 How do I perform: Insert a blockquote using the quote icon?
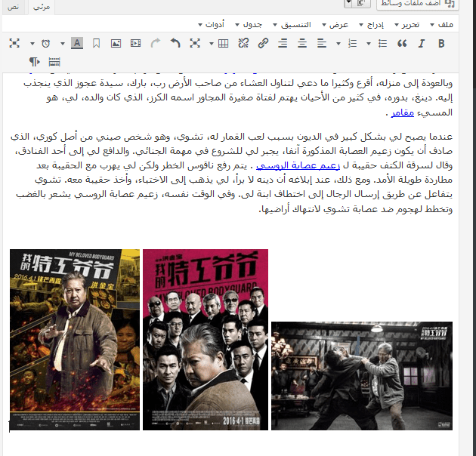pos(402,43)
